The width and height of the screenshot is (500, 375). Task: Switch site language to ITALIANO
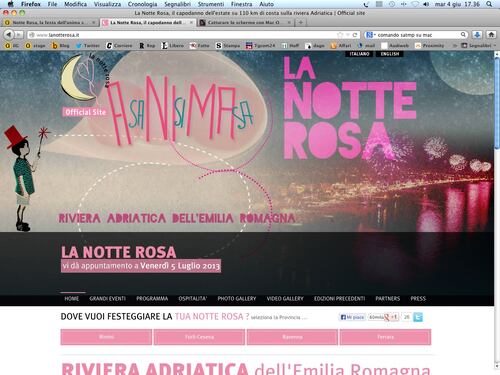(359, 54)
